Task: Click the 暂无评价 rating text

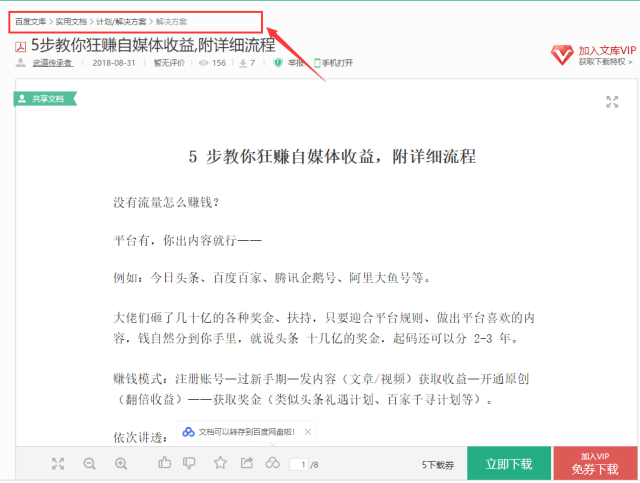Action: point(169,63)
